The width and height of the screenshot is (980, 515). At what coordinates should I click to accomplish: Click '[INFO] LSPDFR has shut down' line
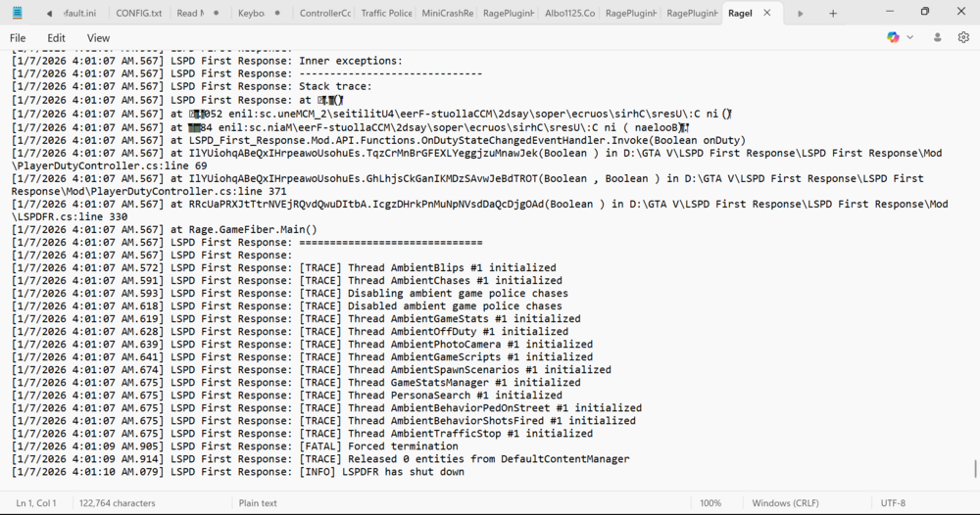(238, 472)
